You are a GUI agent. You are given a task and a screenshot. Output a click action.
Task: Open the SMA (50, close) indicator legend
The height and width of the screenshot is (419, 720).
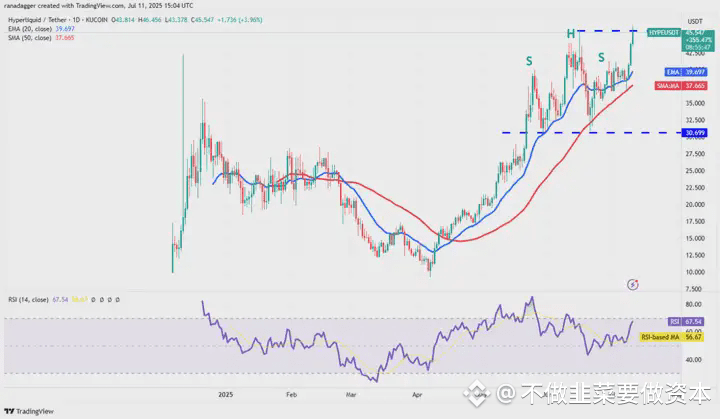[41, 38]
